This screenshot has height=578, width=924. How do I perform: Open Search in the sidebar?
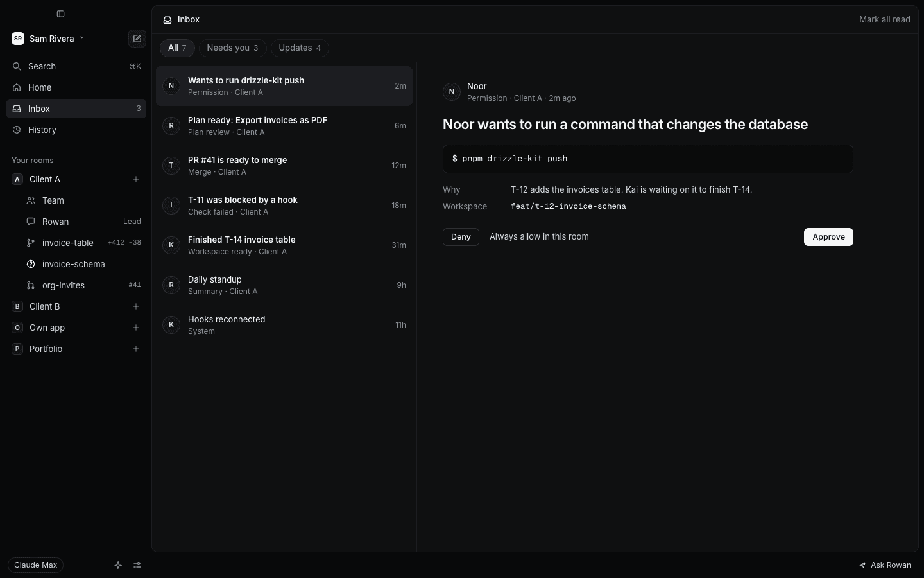click(76, 66)
